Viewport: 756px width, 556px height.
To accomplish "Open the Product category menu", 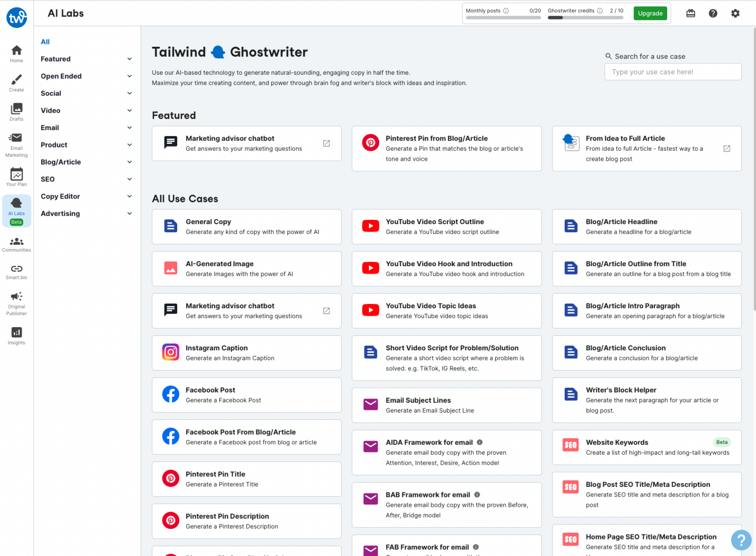I will tap(86, 145).
